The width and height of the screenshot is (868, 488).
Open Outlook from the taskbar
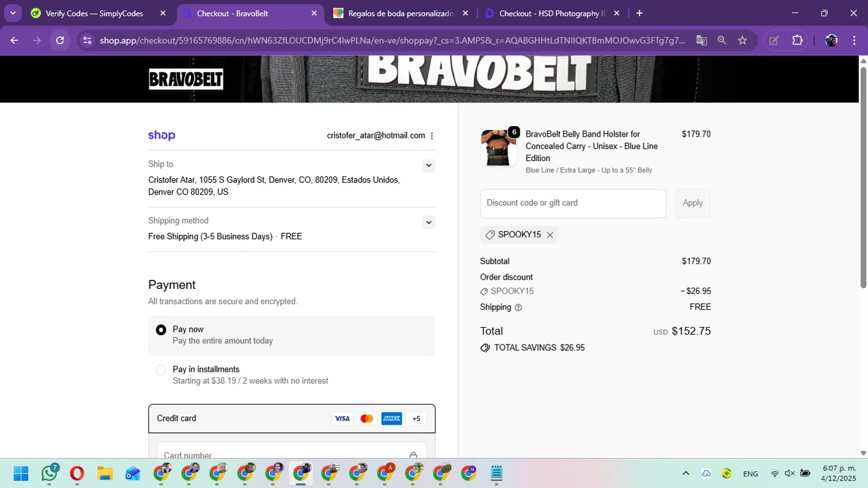[x=133, y=474]
